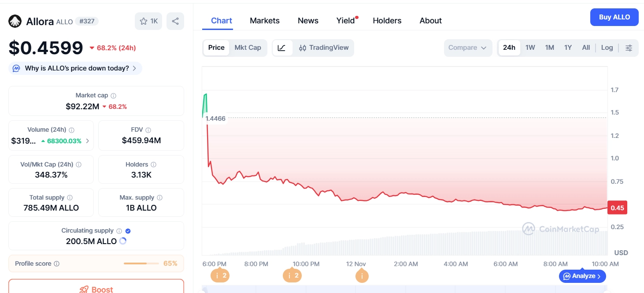Click Profile score info icon
644x293 pixels.
(x=56, y=263)
